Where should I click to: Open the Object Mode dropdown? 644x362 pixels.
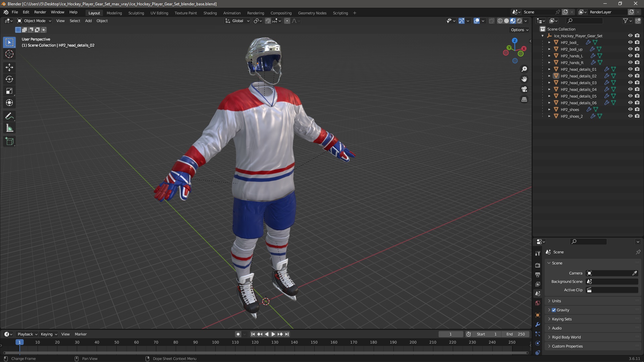(34, 21)
